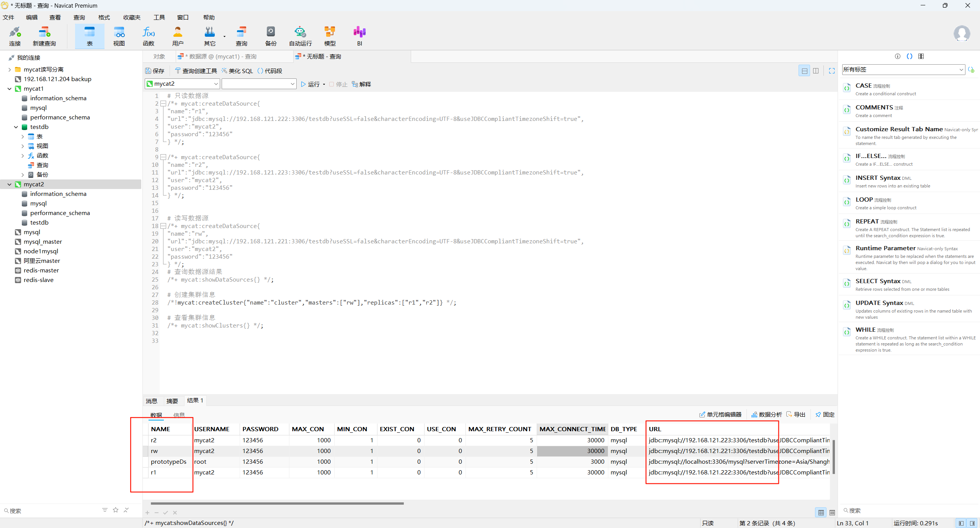The height and width of the screenshot is (528, 980).
Task: Switch to the 摘要 tab
Action: [172, 401]
